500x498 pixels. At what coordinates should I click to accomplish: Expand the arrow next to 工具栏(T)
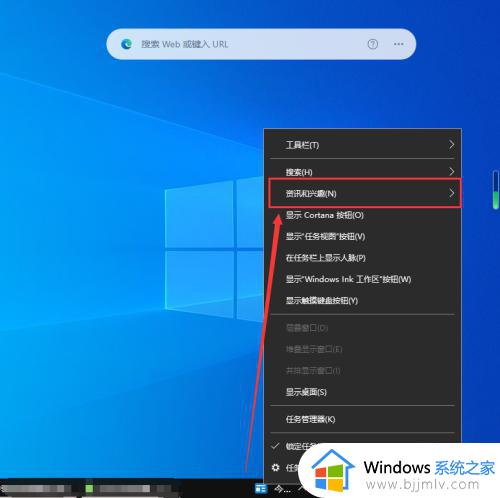[451, 145]
